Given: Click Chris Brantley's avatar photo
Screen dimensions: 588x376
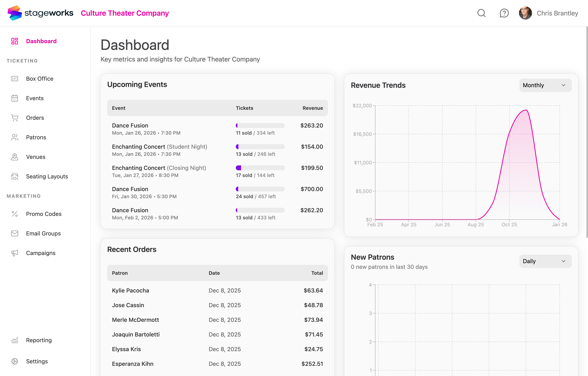Looking at the screenshot, I should pyautogui.click(x=525, y=13).
